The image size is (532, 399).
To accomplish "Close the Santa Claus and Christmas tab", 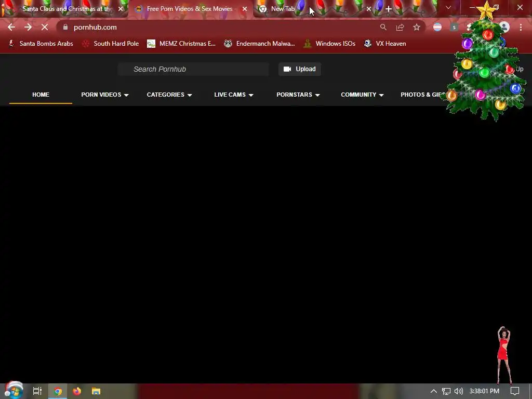I will tap(121, 9).
